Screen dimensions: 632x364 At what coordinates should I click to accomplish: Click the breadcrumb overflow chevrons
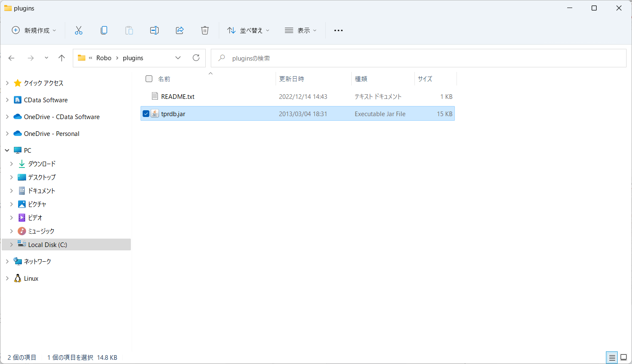90,58
